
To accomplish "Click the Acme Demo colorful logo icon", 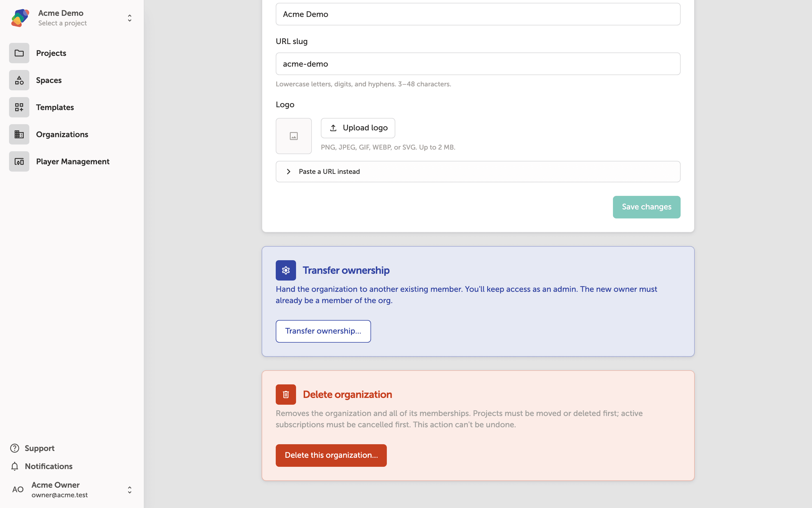I will (x=20, y=18).
